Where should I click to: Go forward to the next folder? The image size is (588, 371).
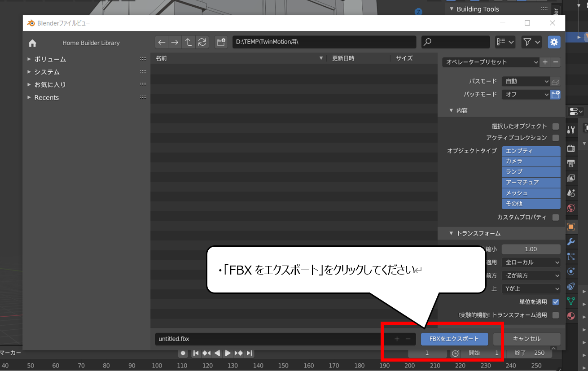click(x=175, y=42)
